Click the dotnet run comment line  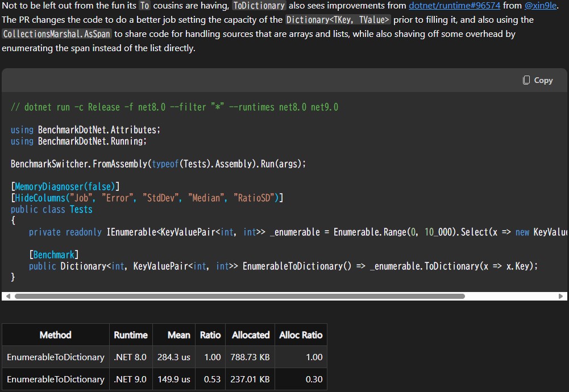[x=175, y=107]
